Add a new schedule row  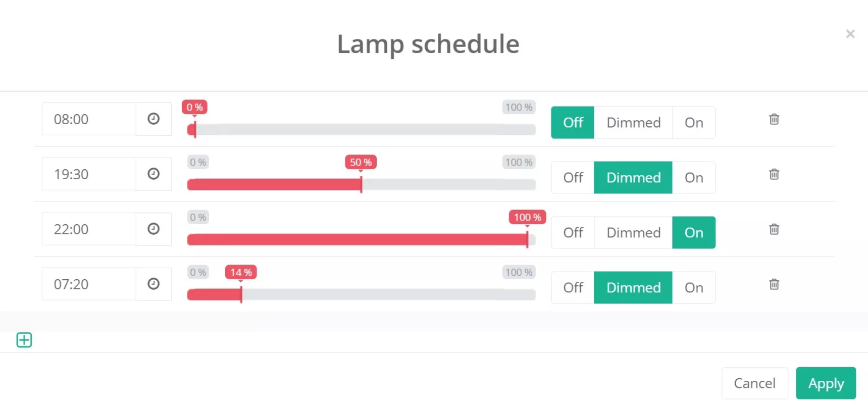[24, 340]
